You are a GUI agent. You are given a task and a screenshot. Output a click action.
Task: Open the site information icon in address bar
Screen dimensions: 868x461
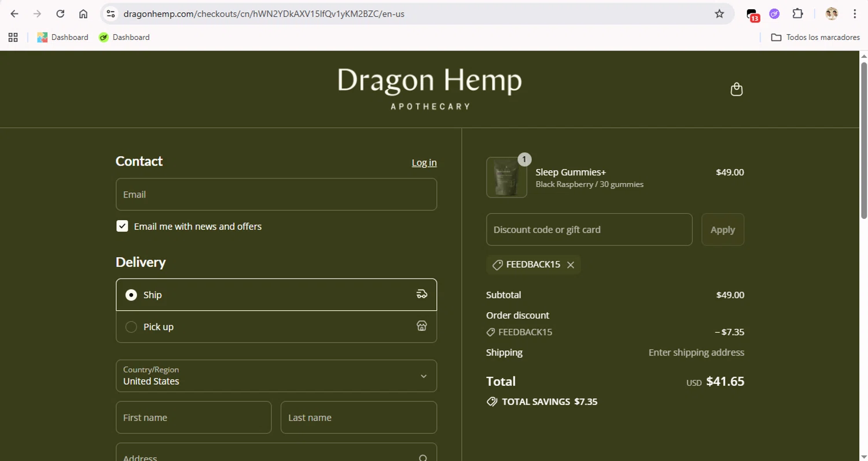(111, 14)
